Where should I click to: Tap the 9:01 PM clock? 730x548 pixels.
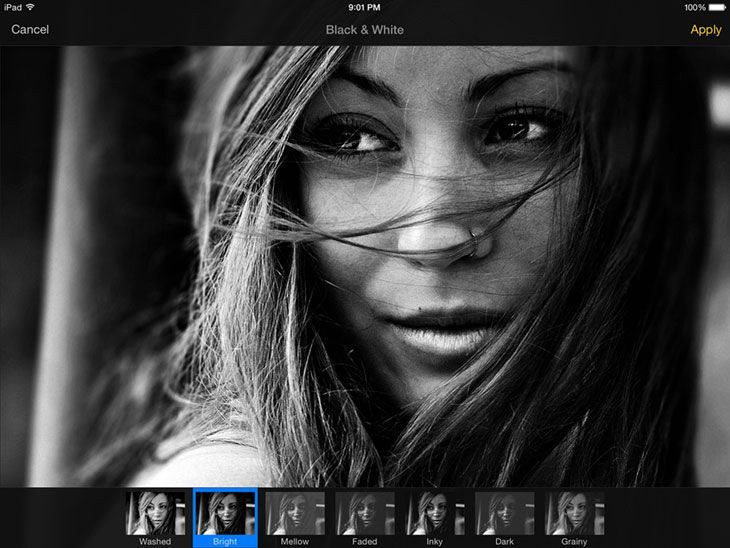364,7
